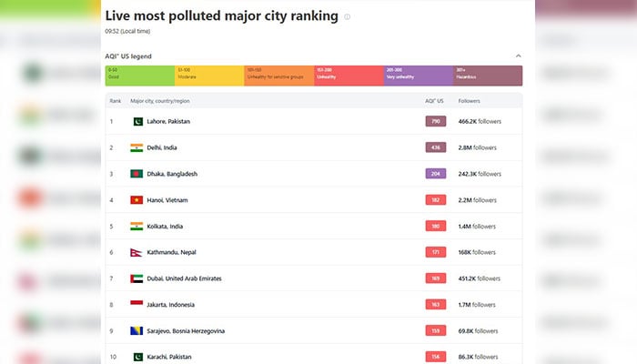Click the 2.2M followers text for Hanoi
637x364 pixels.
point(478,200)
